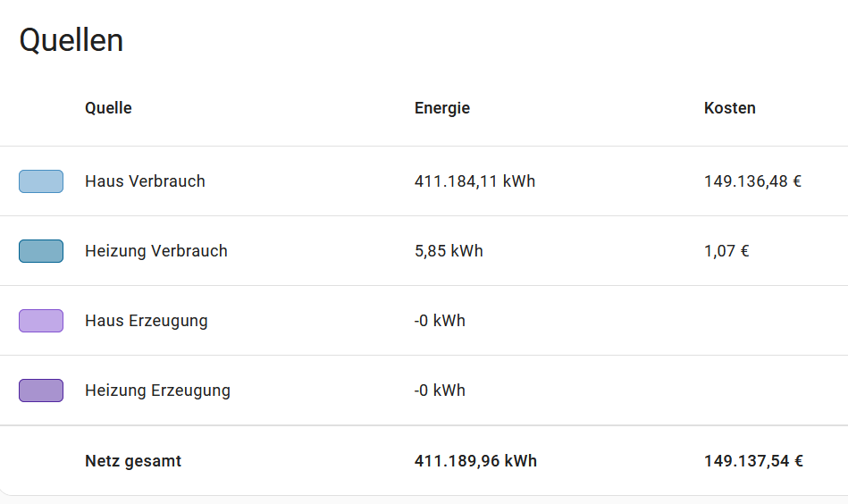Click Haus Erzeugung's -0 kWh value

point(440,321)
